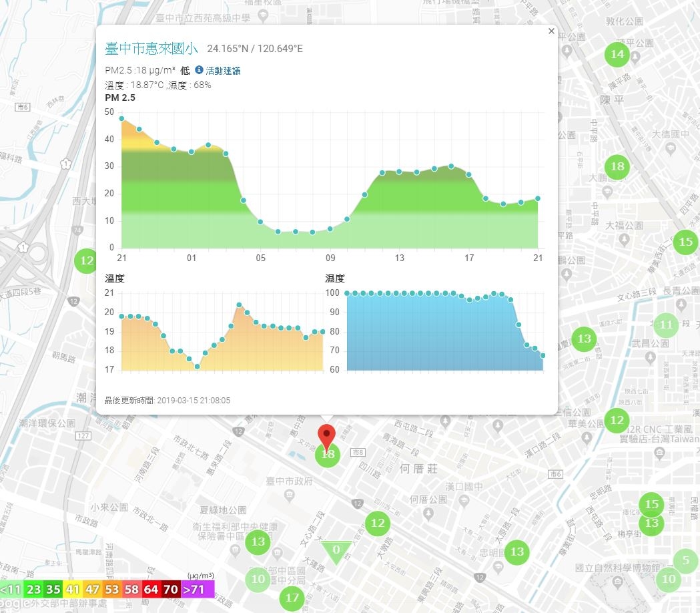Open the 活動建議 activity advice link
The width and height of the screenshot is (700, 613).
tap(223, 71)
